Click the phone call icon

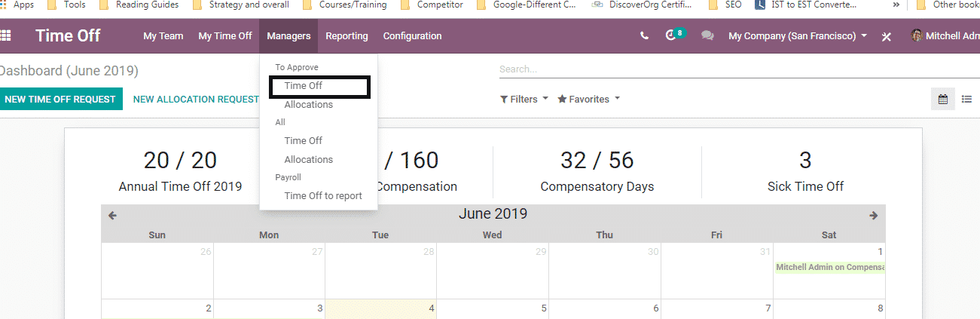point(644,35)
